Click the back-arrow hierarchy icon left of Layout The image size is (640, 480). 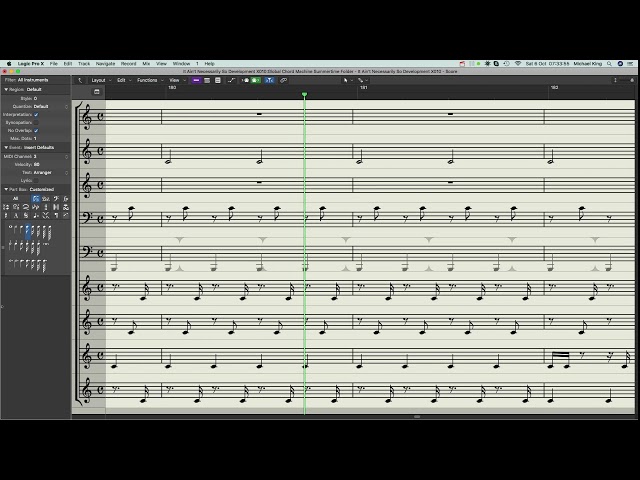point(80,80)
